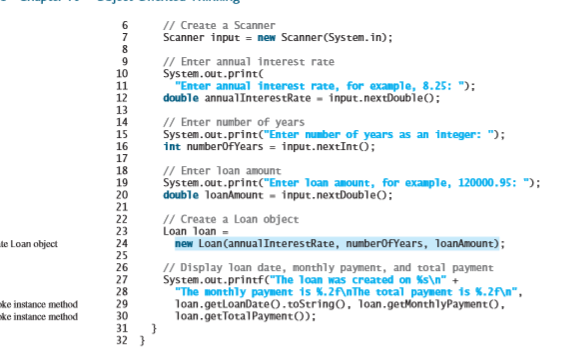Click the line "Scanner input = new Scanner(System.in);"
564x360 pixels.
point(278,38)
